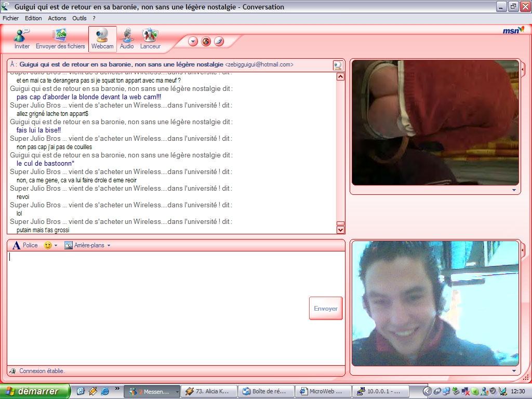Click the Arrière-plans background button
Viewport: 532px width, 399px height.
point(85,245)
